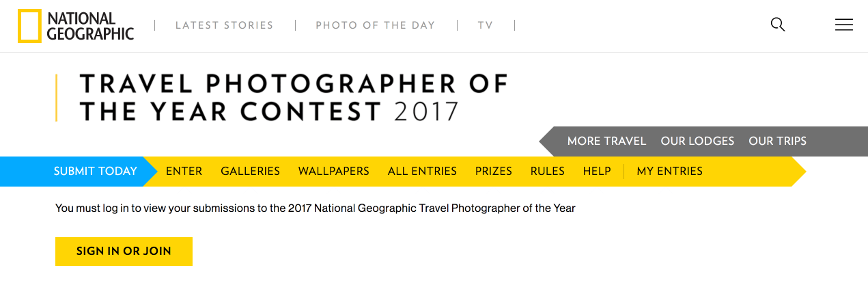Viewport: 868px width, 285px height.
Task: Open the Our Lodges link
Action: click(x=697, y=141)
